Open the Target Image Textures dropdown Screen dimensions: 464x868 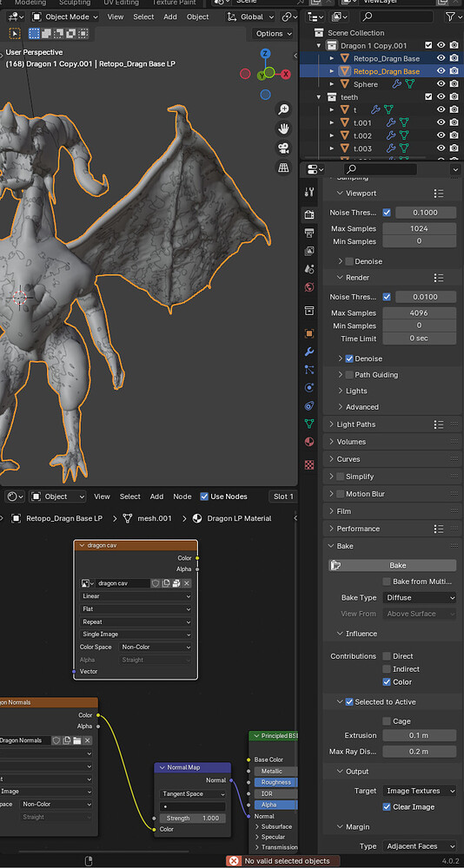pos(419,791)
